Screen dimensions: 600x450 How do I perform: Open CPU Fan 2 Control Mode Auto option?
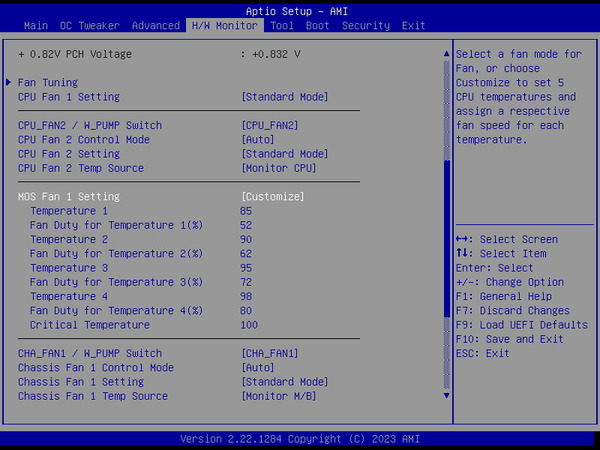click(258, 140)
